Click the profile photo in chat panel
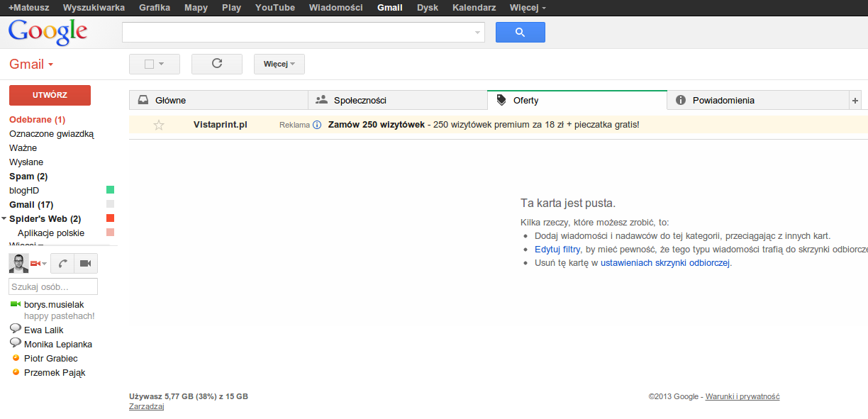 click(18, 263)
